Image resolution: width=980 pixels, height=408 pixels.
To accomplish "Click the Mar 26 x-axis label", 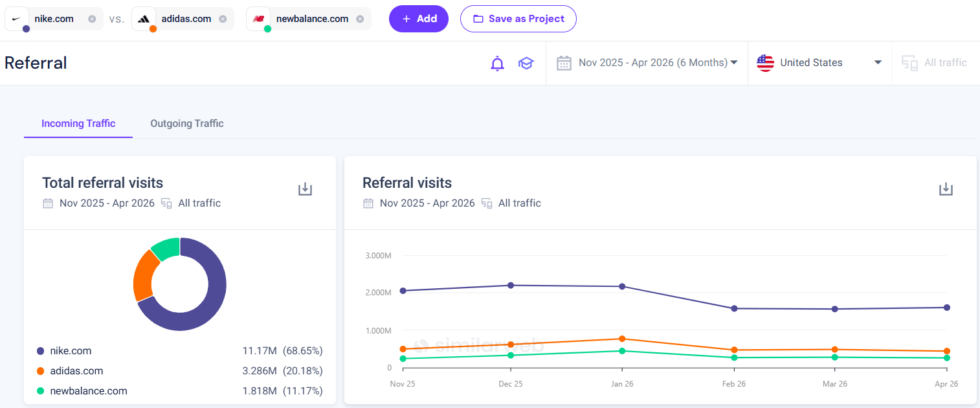I will tap(834, 384).
